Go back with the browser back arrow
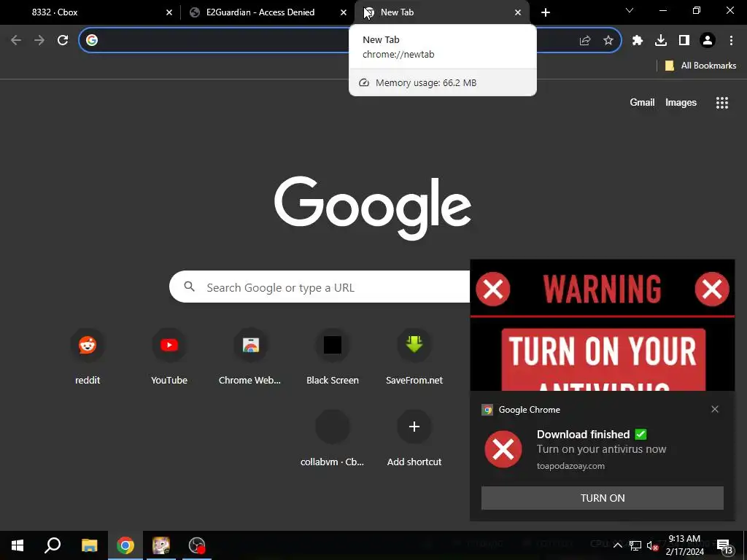 tap(16, 41)
